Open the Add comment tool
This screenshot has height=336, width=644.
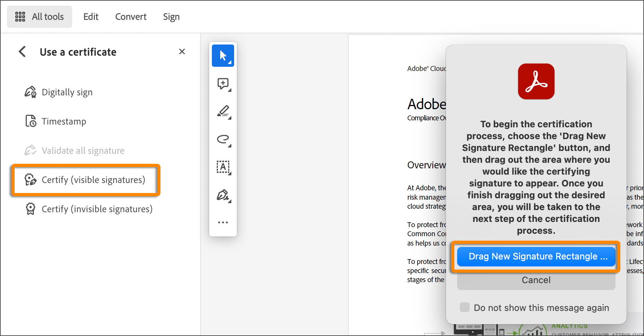tap(223, 83)
